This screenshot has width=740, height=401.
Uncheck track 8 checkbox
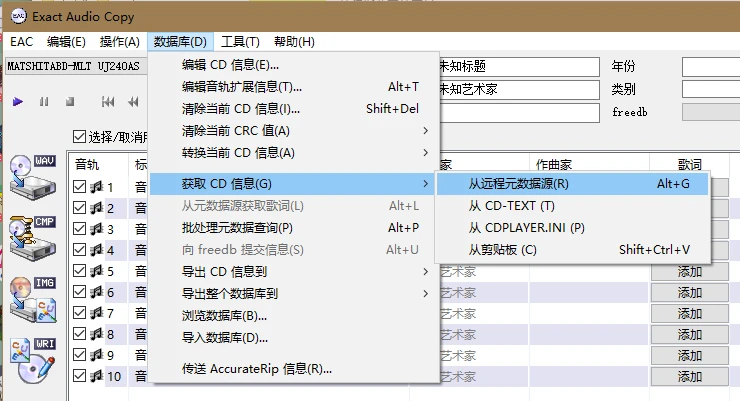(x=79, y=334)
